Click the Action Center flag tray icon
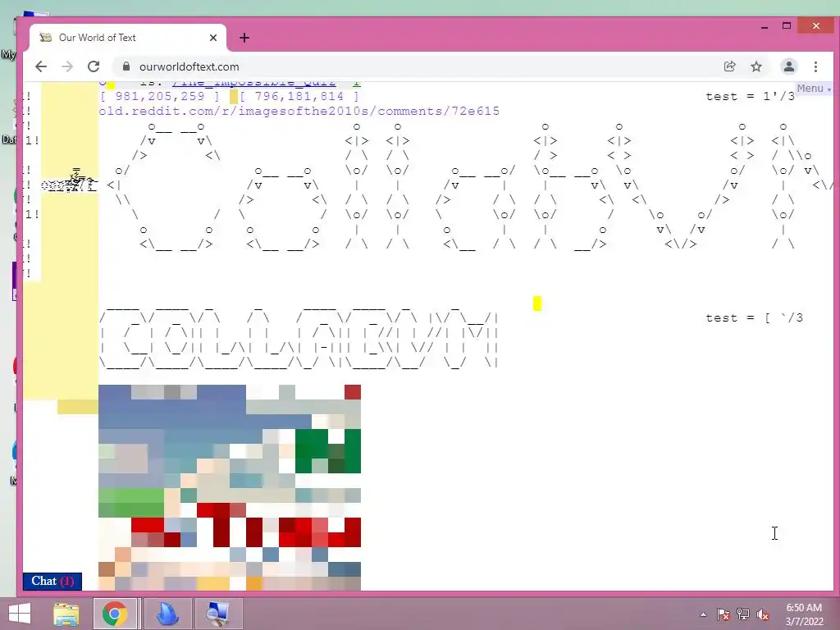 [x=724, y=614]
